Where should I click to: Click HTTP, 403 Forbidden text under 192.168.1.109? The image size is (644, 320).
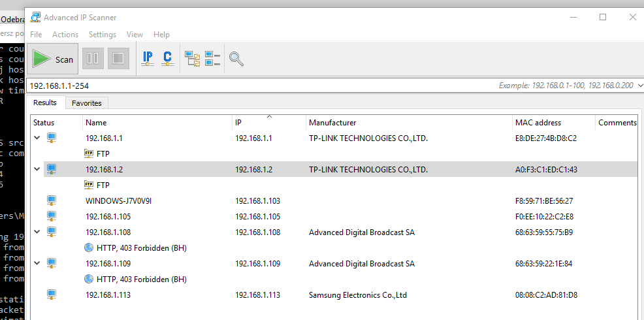tap(142, 280)
